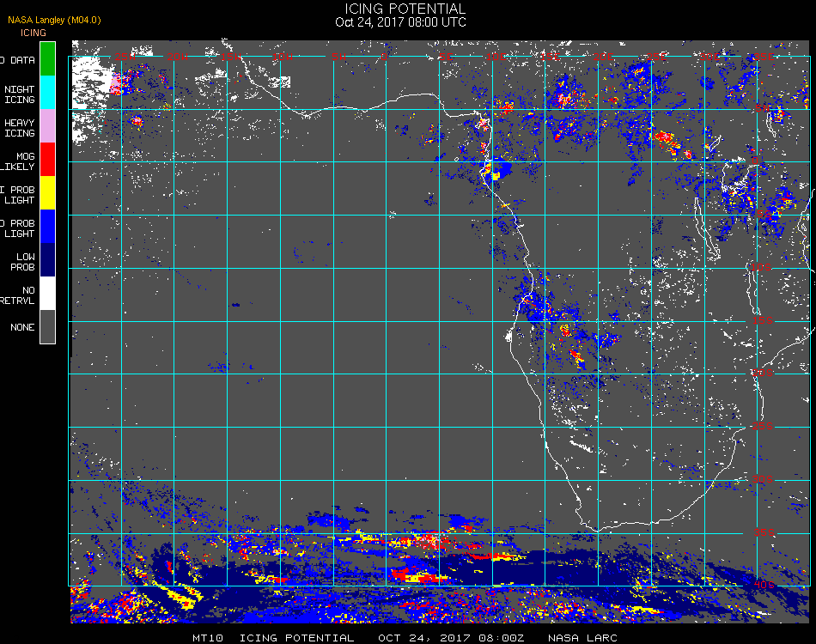This screenshot has height=644, width=816.
Task: Click the 40S latitude label
Action: pyautogui.click(x=764, y=586)
